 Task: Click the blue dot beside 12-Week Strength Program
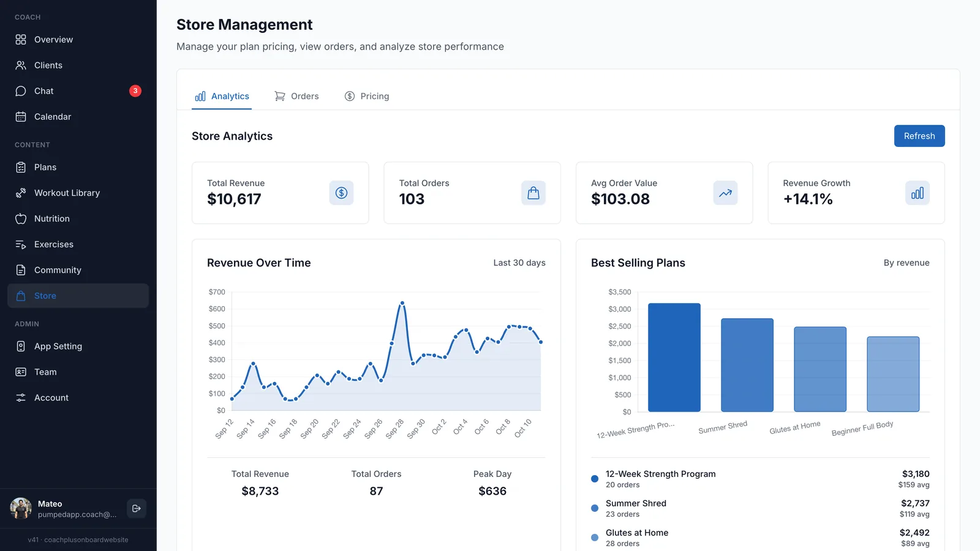(x=595, y=479)
